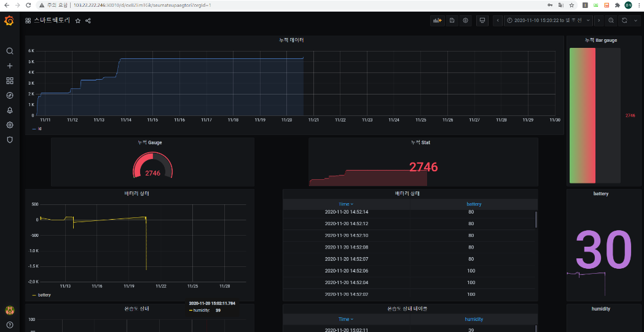Open the Explore compass icon
644x332 pixels.
[10, 95]
